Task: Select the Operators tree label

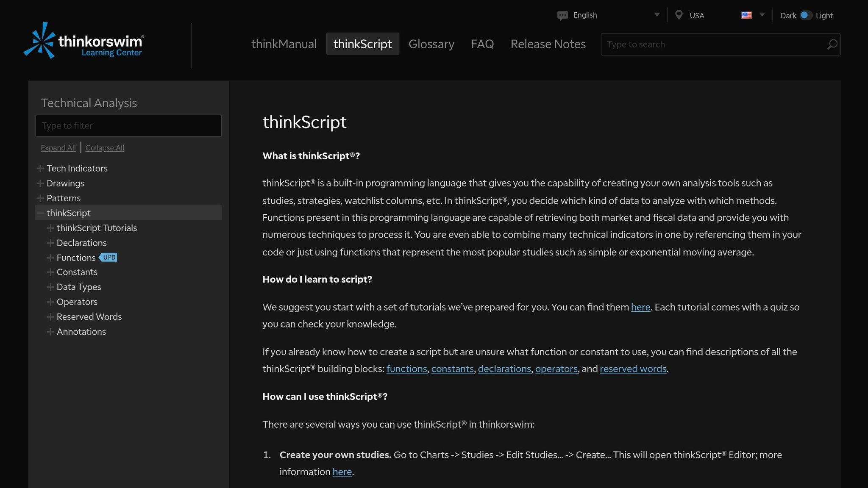Action: point(77,302)
